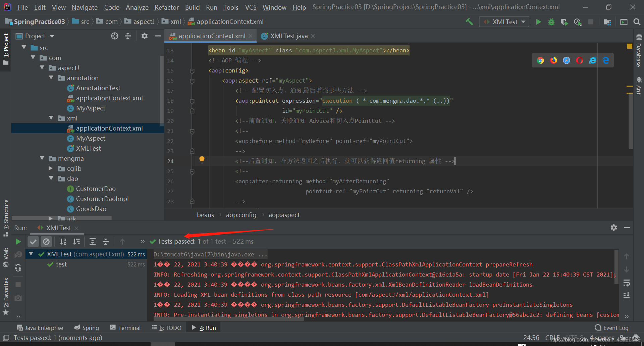Viewport: 644px width, 346px height.
Task: Click line separator CRLF in status bar
Action: (553, 338)
